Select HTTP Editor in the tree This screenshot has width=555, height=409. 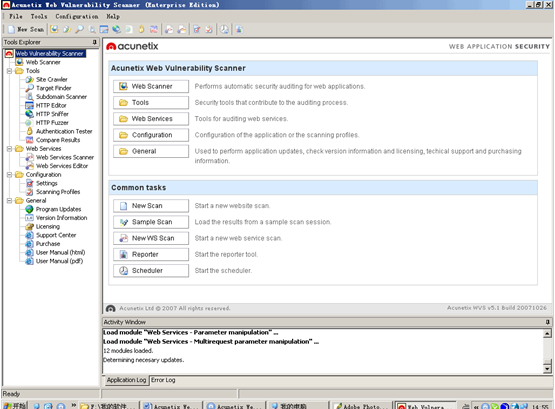(51, 105)
